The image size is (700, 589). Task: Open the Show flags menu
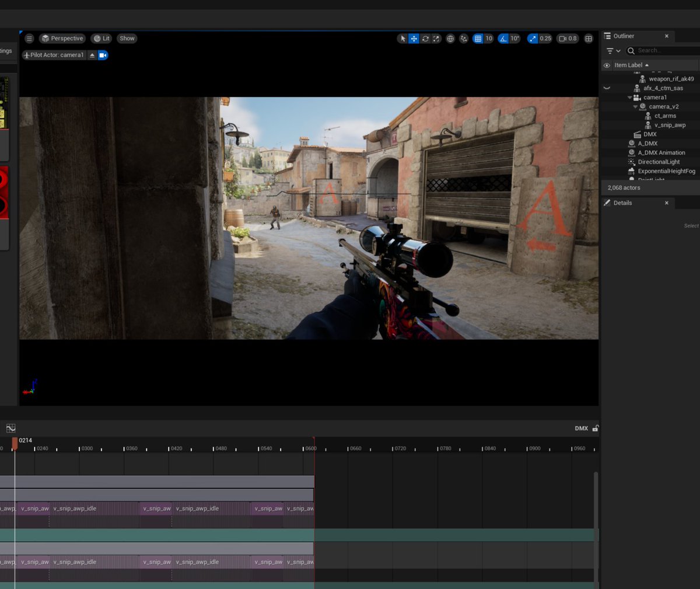click(x=127, y=39)
